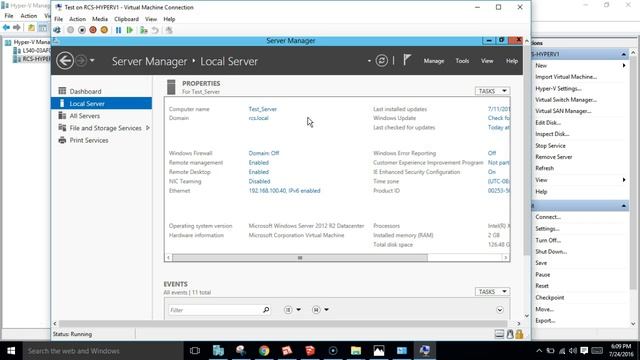The width and height of the screenshot is (640, 360).
Task: Open the Tools menu in Server Manager
Action: [462, 61]
